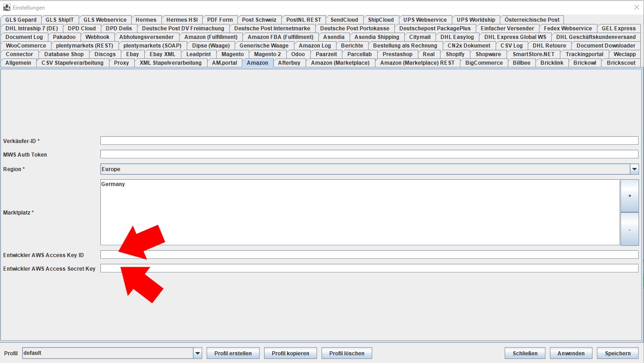This screenshot has height=363, width=644.
Task: Switch to the WooCommerce tab
Action: pos(26,46)
